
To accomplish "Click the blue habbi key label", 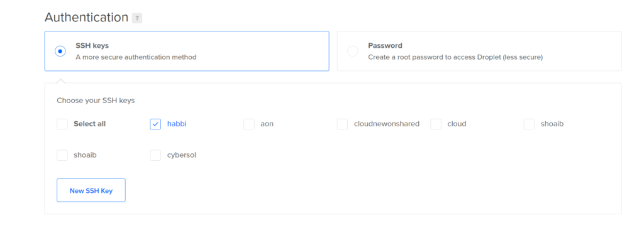I will [x=177, y=124].
